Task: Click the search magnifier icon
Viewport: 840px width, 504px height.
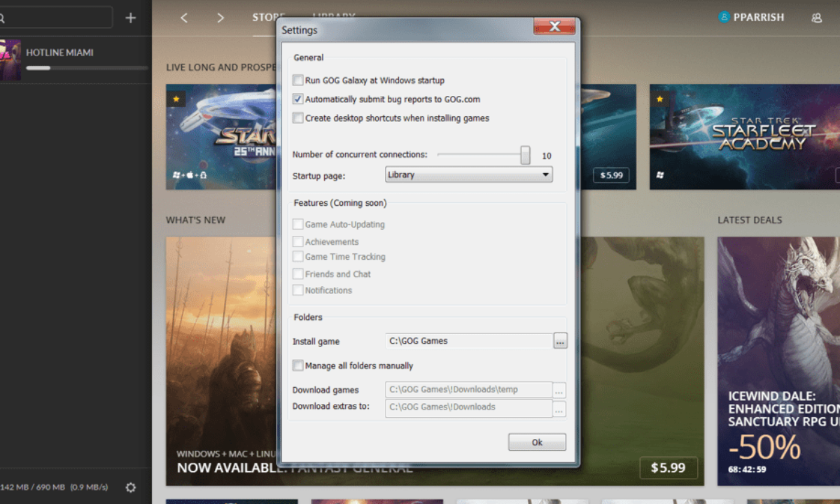Action: tap(2, 17)
